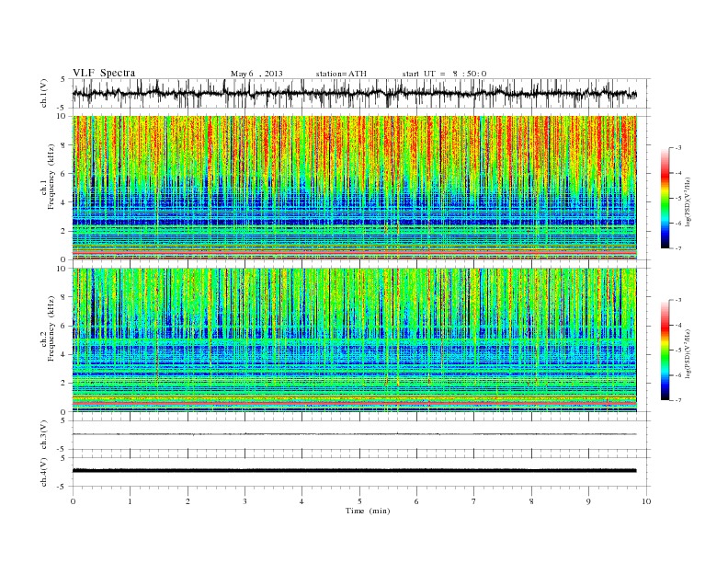Click the 'Time (min)' axis title

368,511
